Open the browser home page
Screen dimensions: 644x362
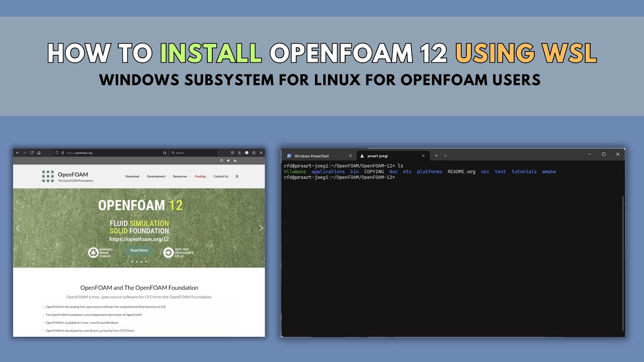click(39, 152)
